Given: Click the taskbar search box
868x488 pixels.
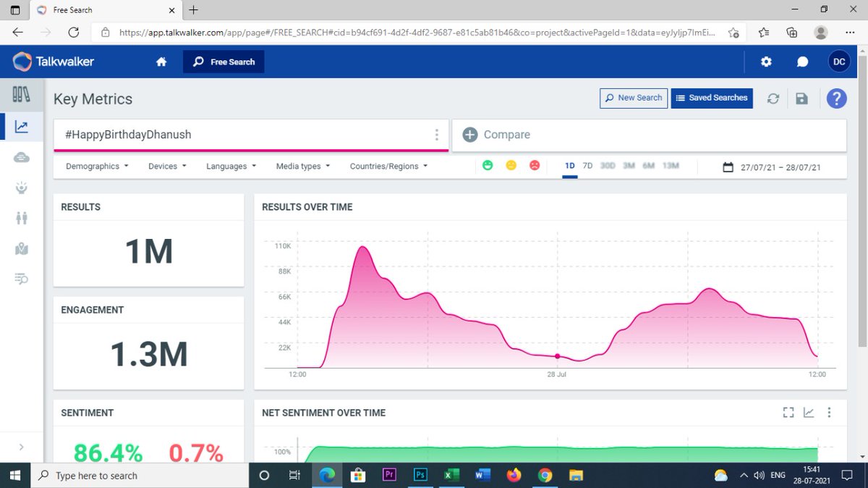Looking at the screenshot, I should (x=138, y=476).
